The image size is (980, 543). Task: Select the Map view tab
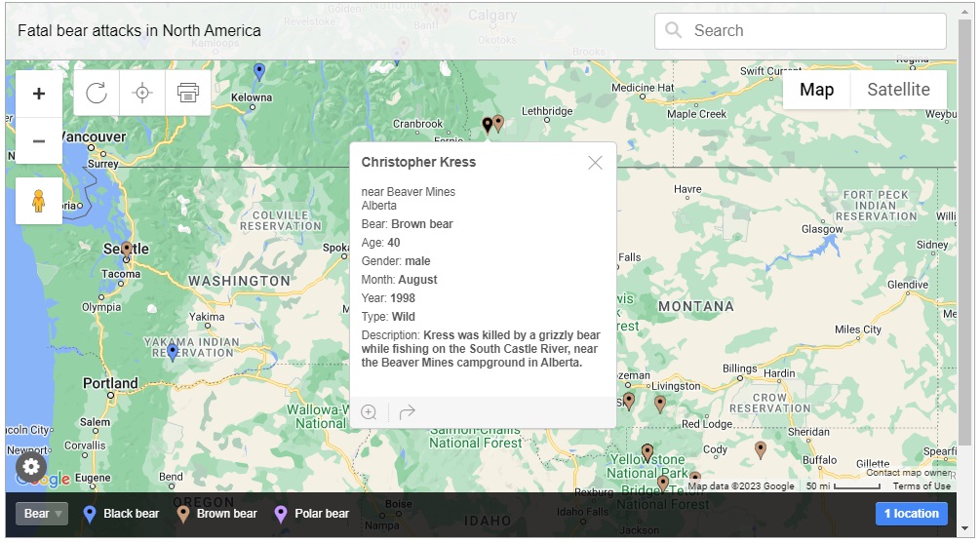pyautogui.click(x=816, y=90)
